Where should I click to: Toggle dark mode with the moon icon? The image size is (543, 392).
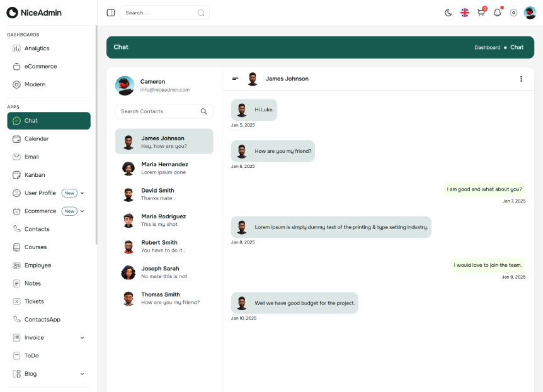click(x=448, y=13)
